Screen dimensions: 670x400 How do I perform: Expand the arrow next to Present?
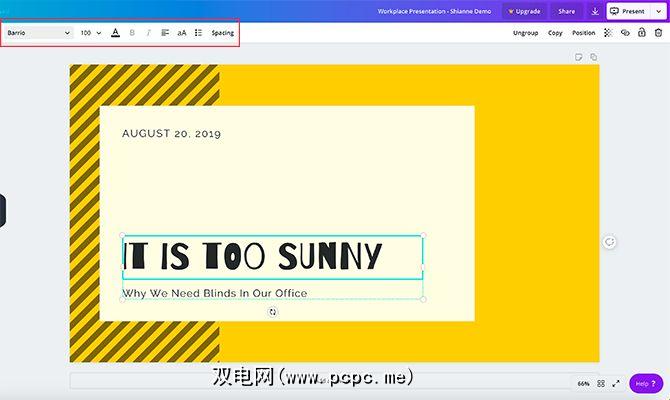click(x=657, y=11)
